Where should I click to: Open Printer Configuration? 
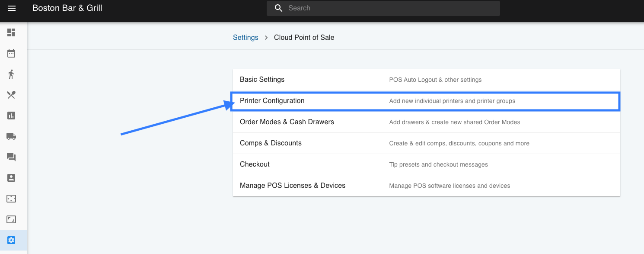point(272,101)
